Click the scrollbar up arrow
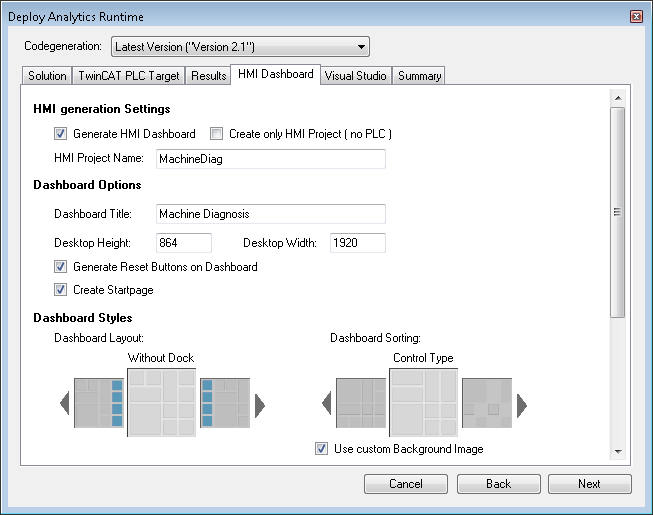This screenshot has height=515, width=653. click(x=618, y=98)
